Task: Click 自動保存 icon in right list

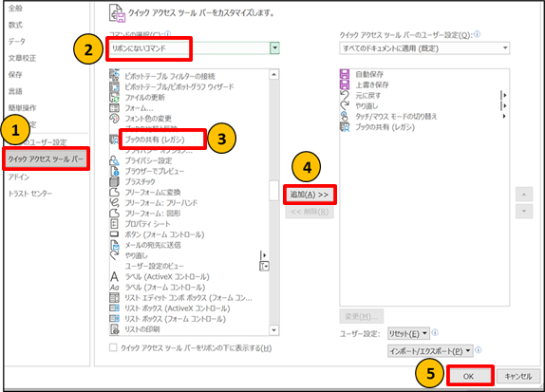Action: pos(345,74)
